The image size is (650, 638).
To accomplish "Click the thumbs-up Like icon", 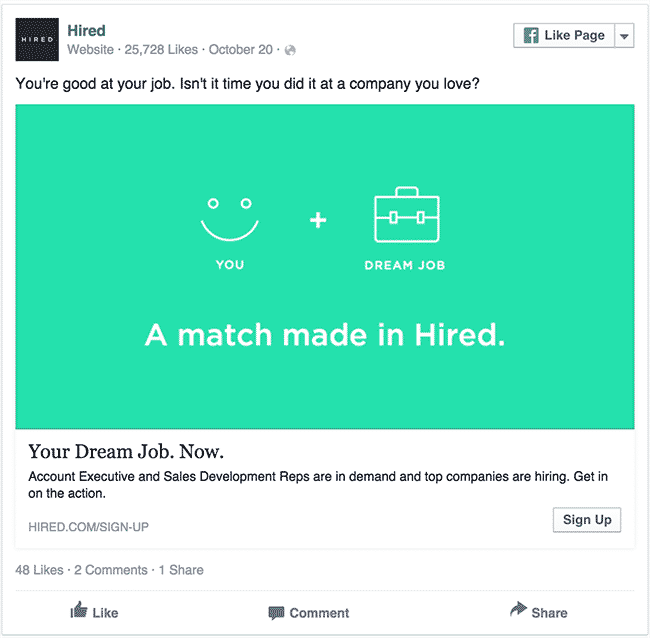I will pyautogui.click(x=79, y=610).
